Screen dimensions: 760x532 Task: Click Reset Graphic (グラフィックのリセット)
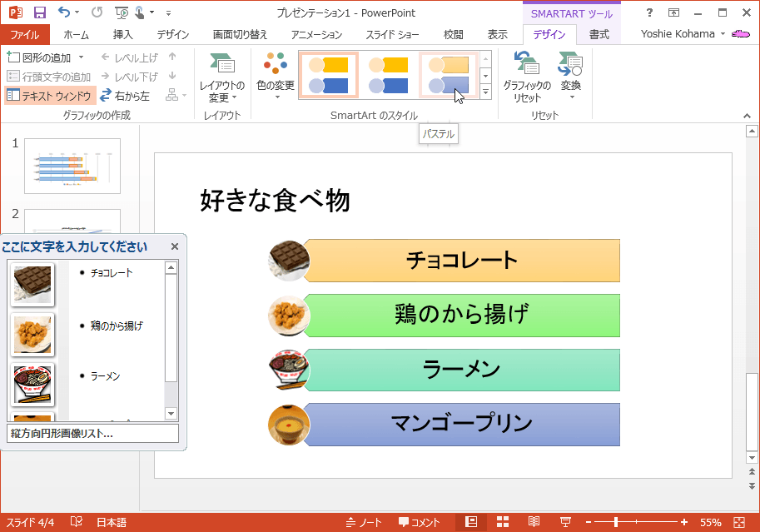click(x=527, y=77)
